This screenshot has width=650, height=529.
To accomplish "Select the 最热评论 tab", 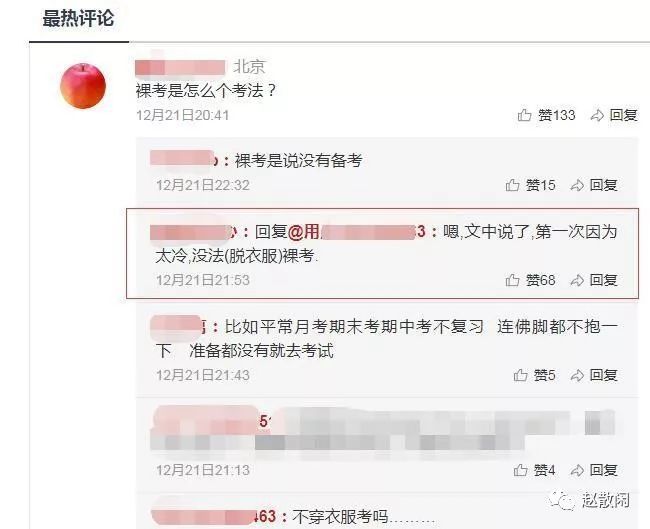I will (x=78, y=19).
